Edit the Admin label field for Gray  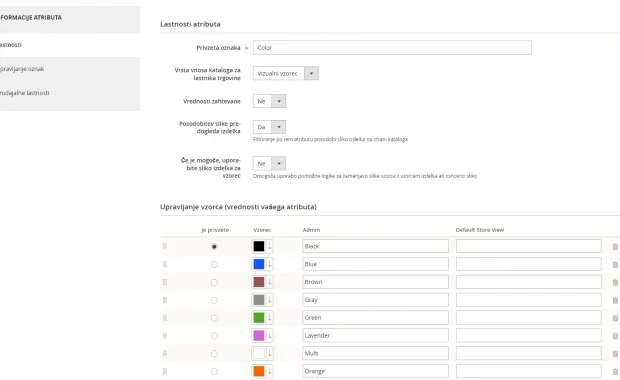point(375,299)
